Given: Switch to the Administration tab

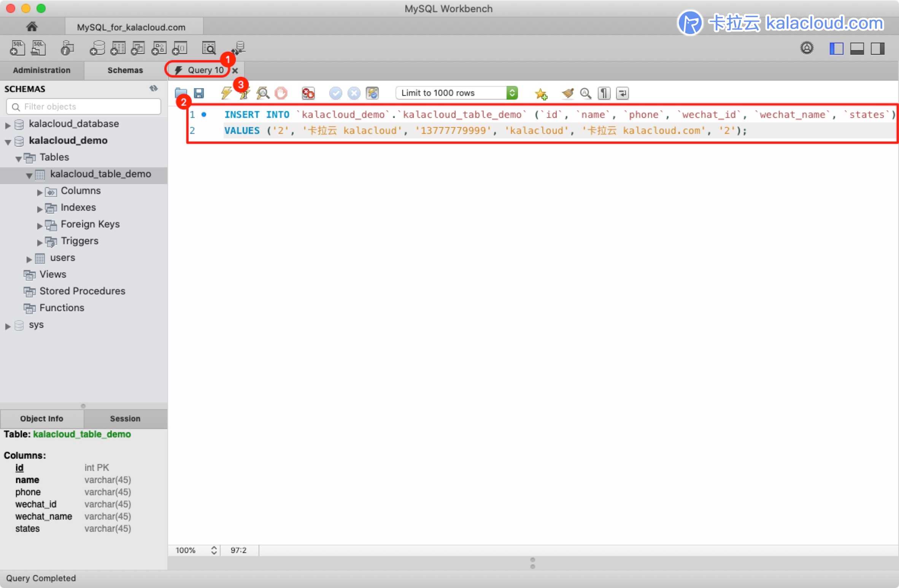Looking at the screenshot, I should (x=41, y=70).
